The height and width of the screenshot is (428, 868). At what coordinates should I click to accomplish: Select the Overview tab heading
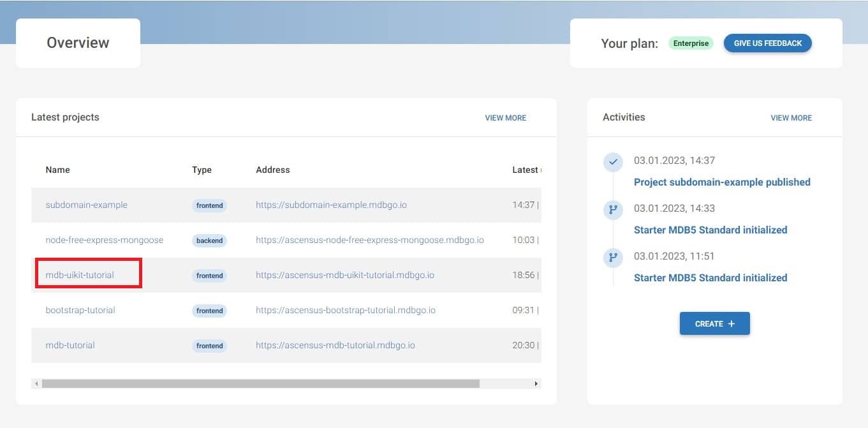coord(78,43)
